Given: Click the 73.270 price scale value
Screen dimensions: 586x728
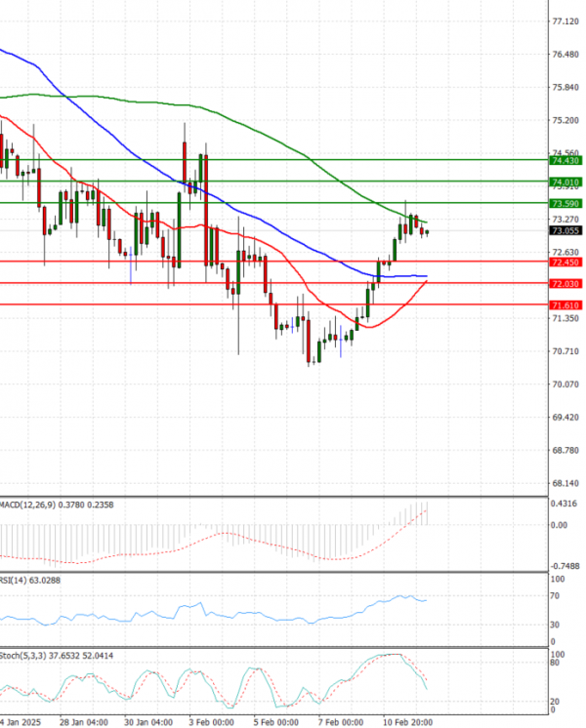Looking at the screenshot, I should coord(565,220).
